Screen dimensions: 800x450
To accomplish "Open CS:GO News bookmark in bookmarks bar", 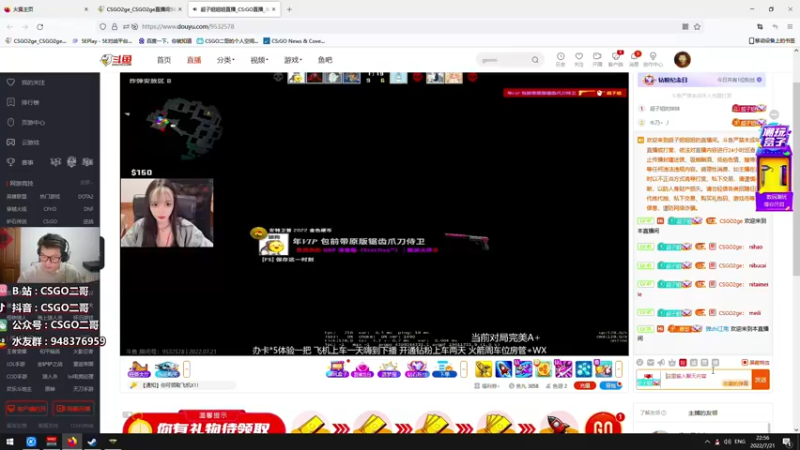I will pyautogui.click(x=294, y=41).
